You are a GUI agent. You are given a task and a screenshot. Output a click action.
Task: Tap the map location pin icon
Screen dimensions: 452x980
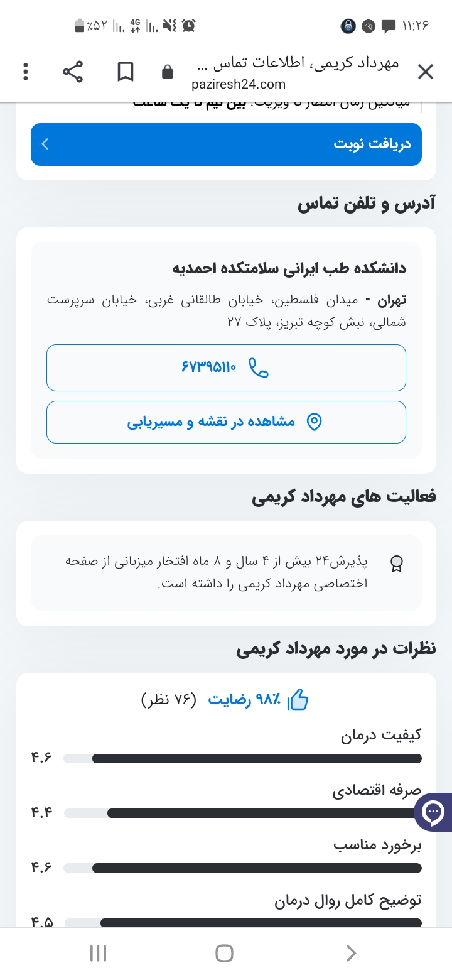[x=313, y=422]
